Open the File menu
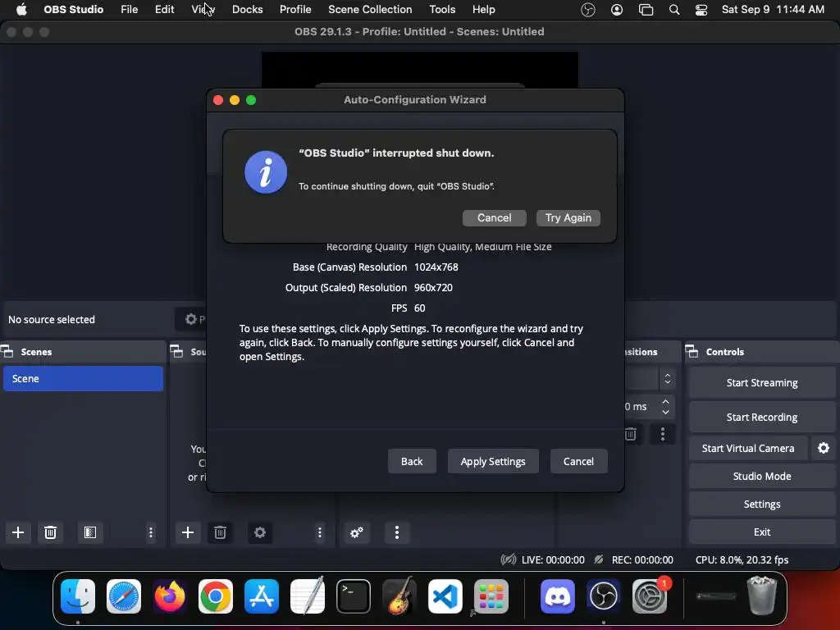This screenshot has width=840, height=630. coord(129,10)
